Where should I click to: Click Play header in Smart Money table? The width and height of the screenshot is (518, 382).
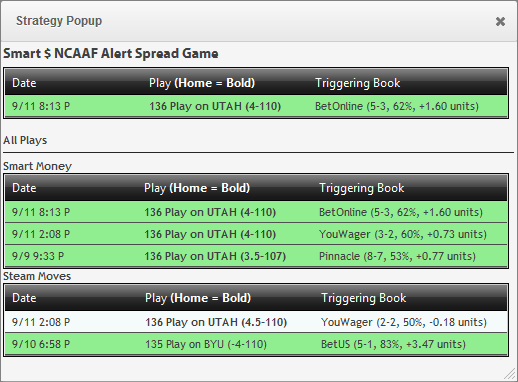pos(197,188)
